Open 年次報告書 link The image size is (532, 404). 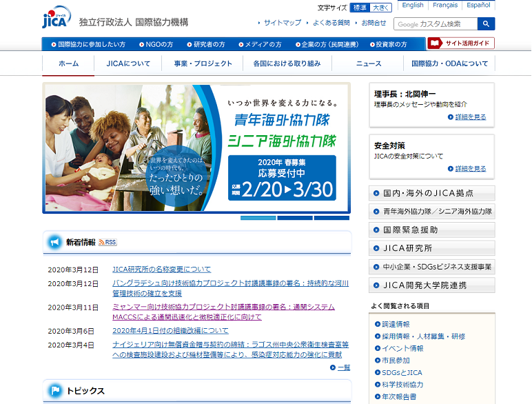tap(399, 397)
